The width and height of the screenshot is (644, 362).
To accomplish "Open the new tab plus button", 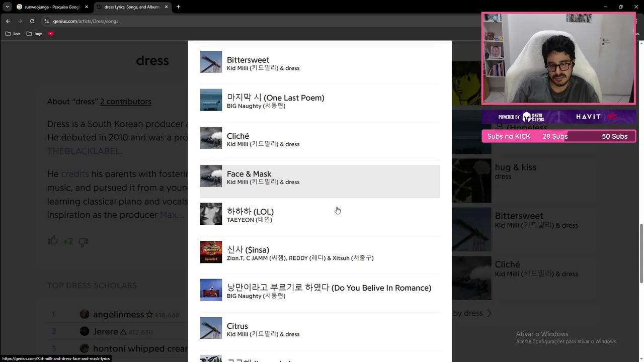I will tap(178, 7).
